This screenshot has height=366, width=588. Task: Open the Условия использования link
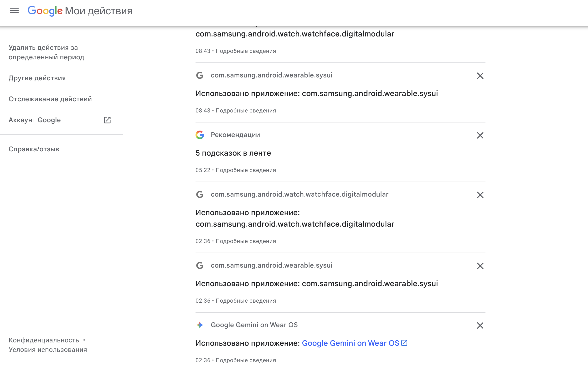click(x=48, y=350)
